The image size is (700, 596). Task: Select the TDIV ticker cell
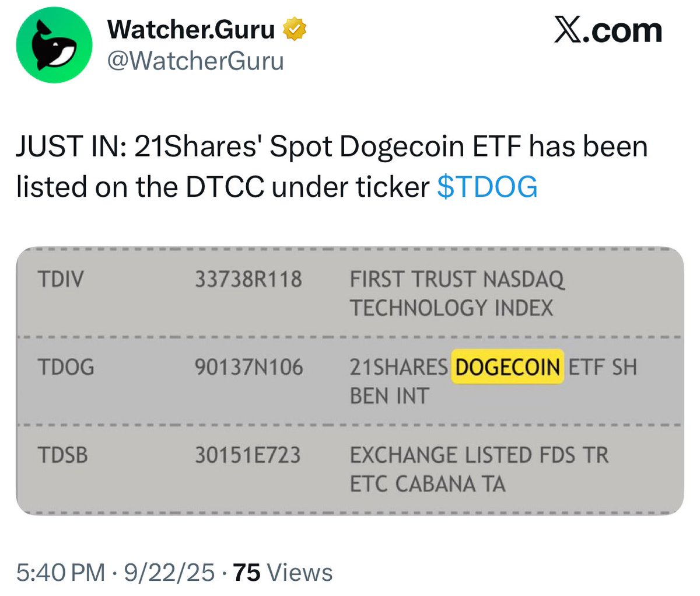pyautogui.click(x=61, y=280)
